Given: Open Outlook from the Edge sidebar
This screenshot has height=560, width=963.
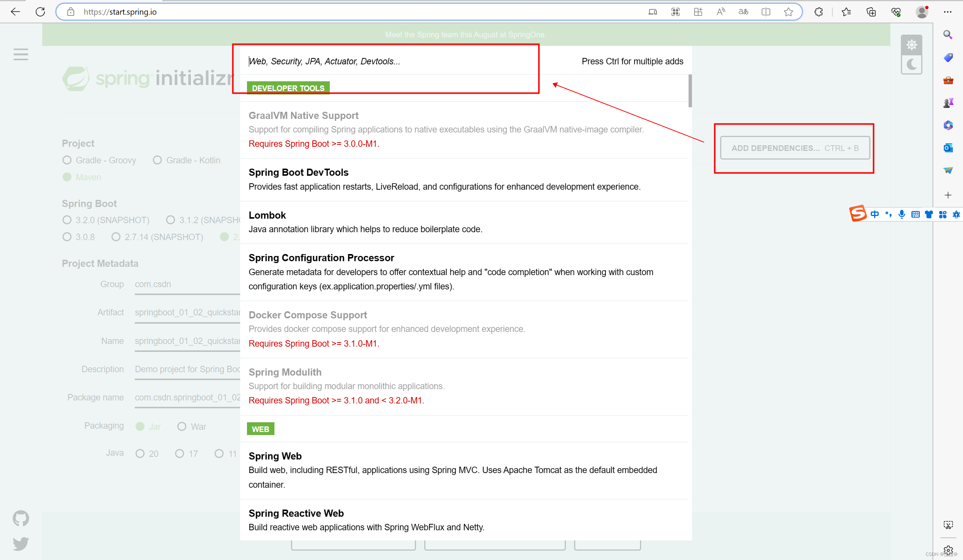Looking at the screenshot, I should (948, 148).
